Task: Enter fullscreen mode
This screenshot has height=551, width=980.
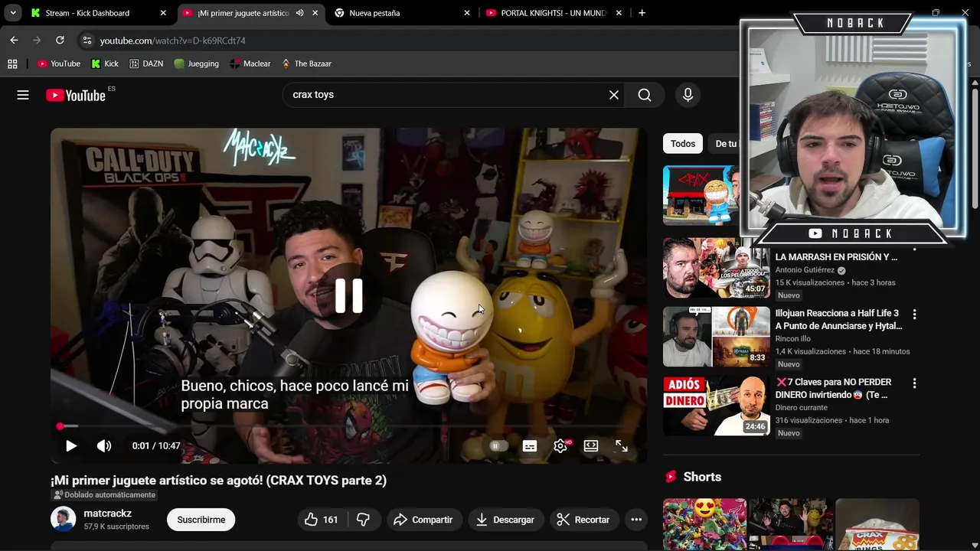Action: pyautogui.click(x=622, y=446)
